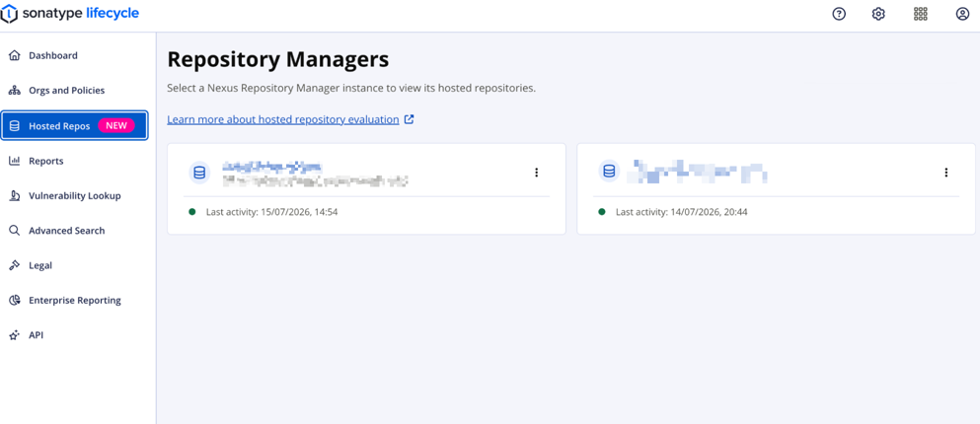Image resolution: width=980 pixels, height=424 pixels.
Task: Click the Hosted Repos database icon
Action: [15, 126]
